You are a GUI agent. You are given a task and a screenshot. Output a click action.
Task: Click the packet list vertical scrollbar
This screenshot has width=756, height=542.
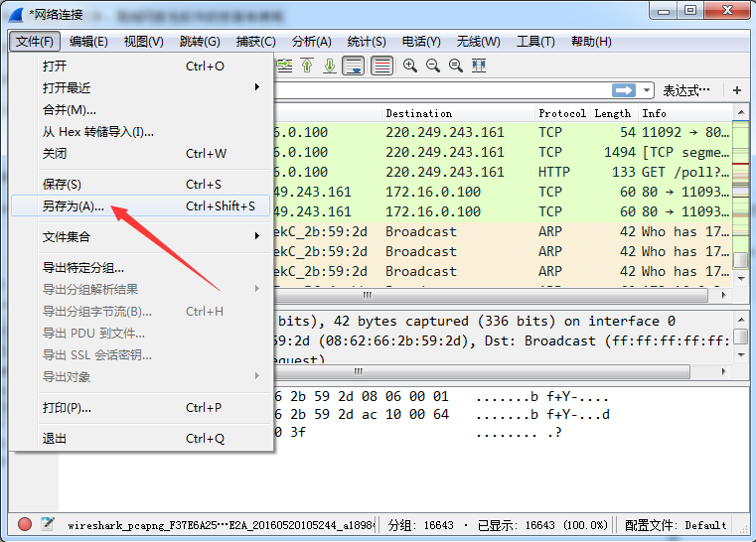coord(740,199)
